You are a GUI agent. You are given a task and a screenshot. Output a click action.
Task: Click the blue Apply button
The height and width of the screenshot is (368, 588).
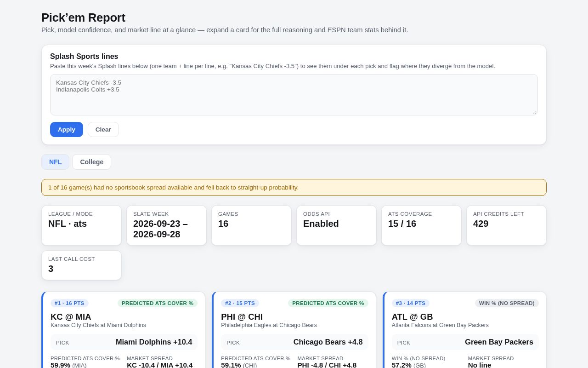click(67, 129)
